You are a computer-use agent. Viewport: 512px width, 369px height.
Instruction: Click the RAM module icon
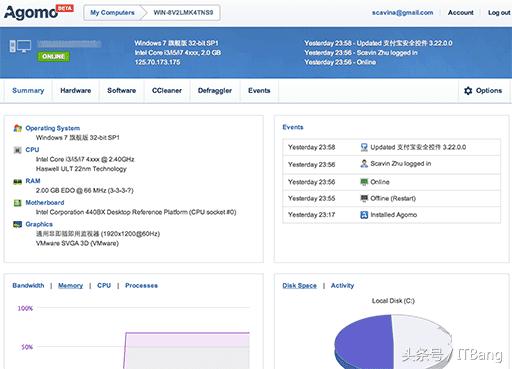coord(17,181)
